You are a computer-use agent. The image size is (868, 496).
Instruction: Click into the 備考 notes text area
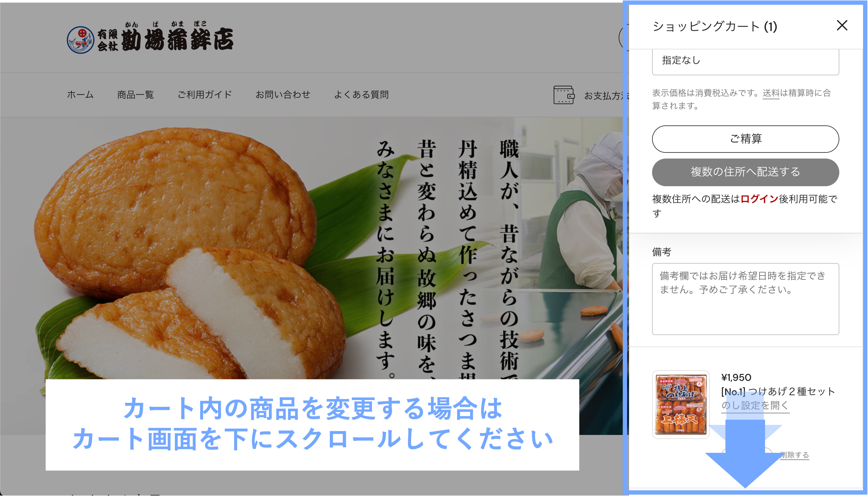(x=745, y=299)
